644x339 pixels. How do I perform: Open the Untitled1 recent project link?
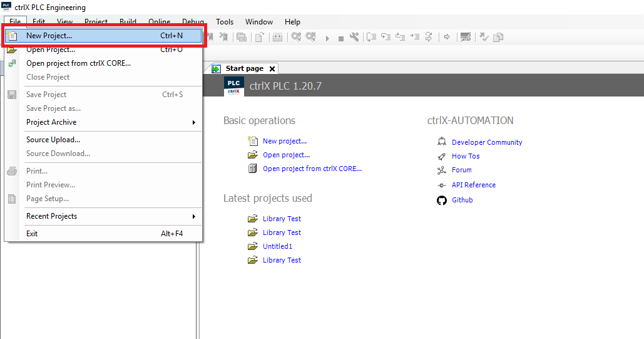(277, 246)
